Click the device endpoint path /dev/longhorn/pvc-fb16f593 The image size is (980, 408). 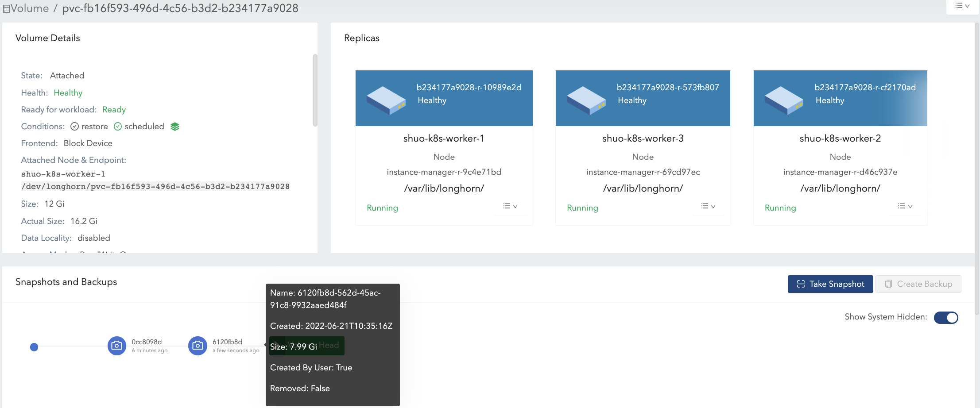(x=155, y=187)
